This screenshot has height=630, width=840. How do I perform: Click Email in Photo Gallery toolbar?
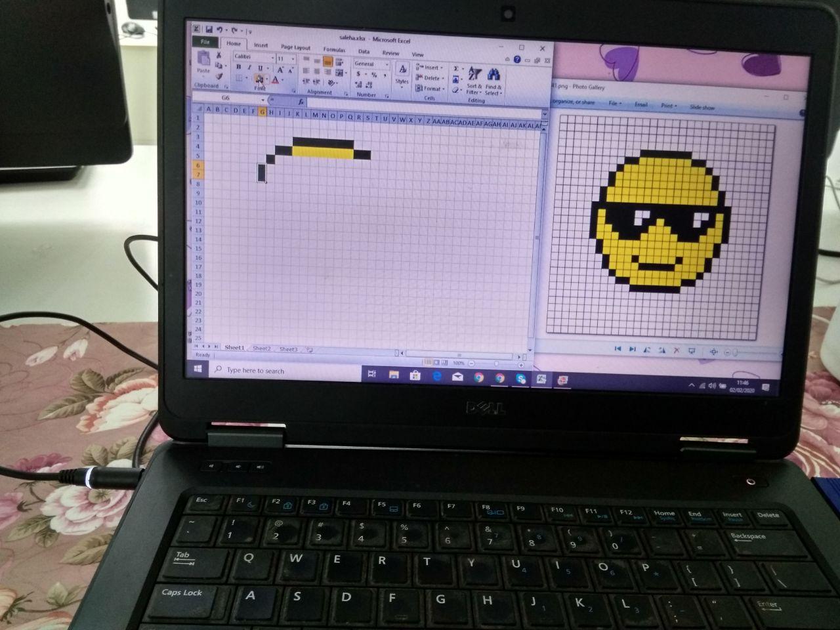point(640,105)
